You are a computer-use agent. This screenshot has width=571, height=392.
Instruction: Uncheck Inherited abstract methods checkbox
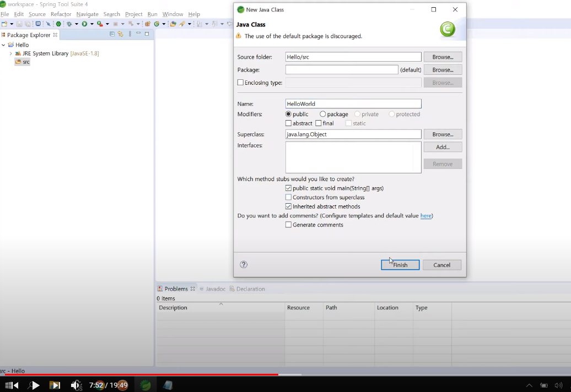pyautogui.click(x=288, y=206)
